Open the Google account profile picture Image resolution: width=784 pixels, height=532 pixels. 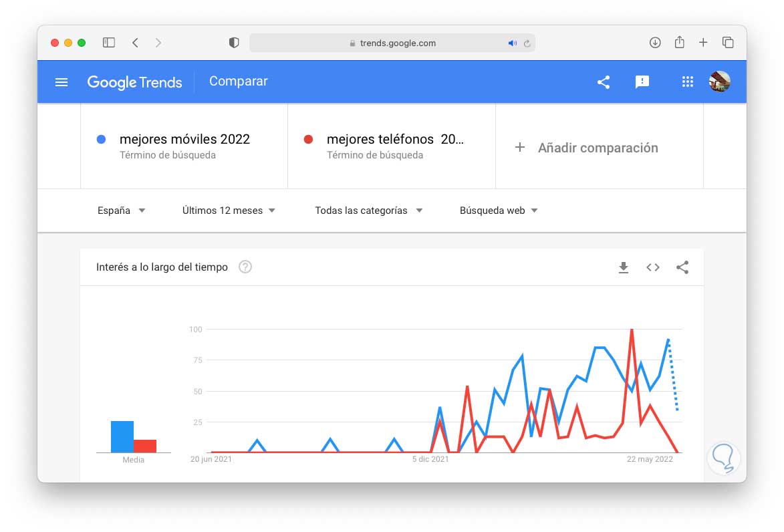click(x=719, y=82)
